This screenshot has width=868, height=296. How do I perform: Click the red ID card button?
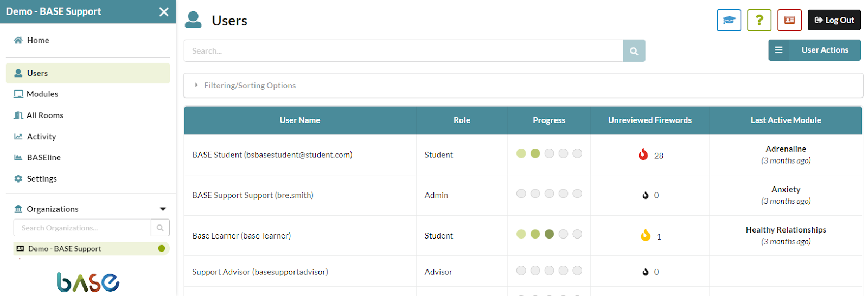(x=789, y=20)
